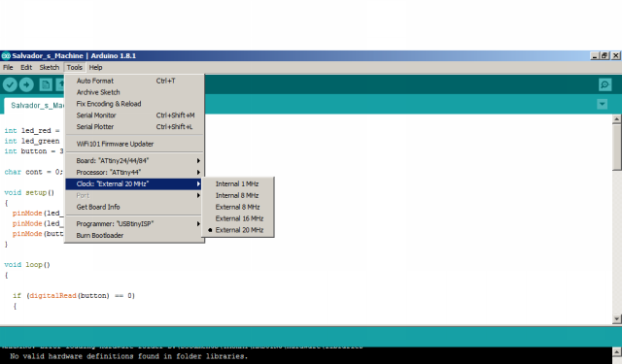Expand the Programmer USBtinyISP submenu
622x364 pixels.
(x=134, y=224)
